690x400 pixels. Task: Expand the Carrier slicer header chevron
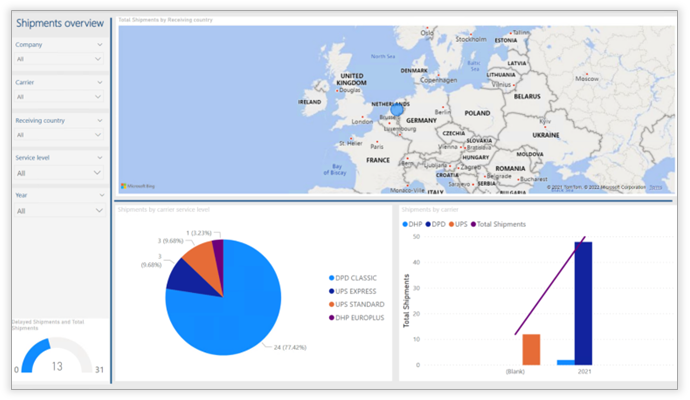tap(100, 82)
